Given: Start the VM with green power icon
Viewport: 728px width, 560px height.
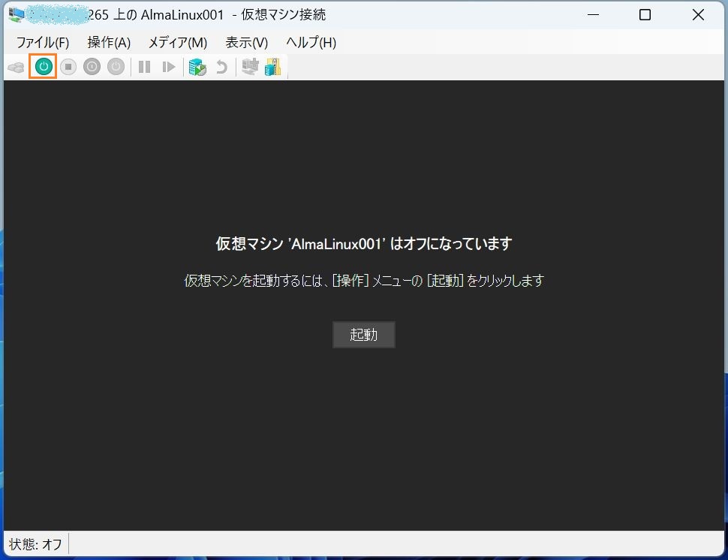Looking at the screenshot, I should (44, 66).
